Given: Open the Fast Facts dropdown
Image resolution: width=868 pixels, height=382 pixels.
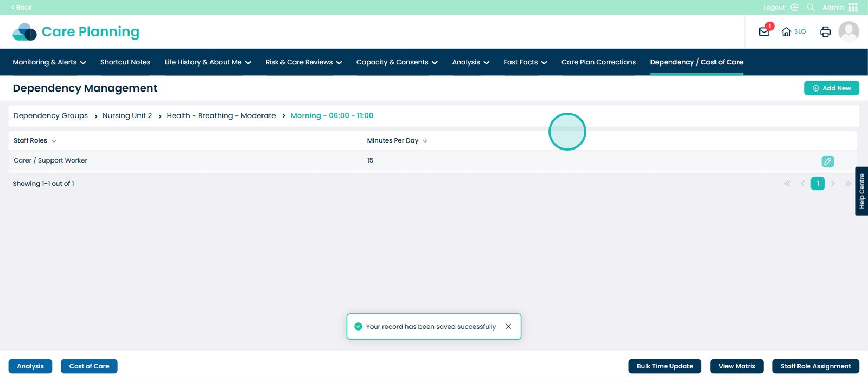Looking at the screenshot, I should coord(525,62).
